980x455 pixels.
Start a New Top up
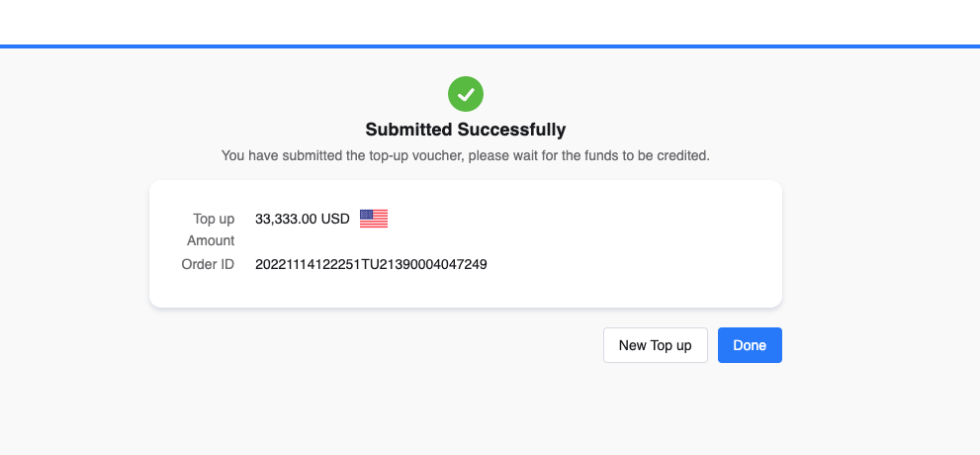click(655, 345)
